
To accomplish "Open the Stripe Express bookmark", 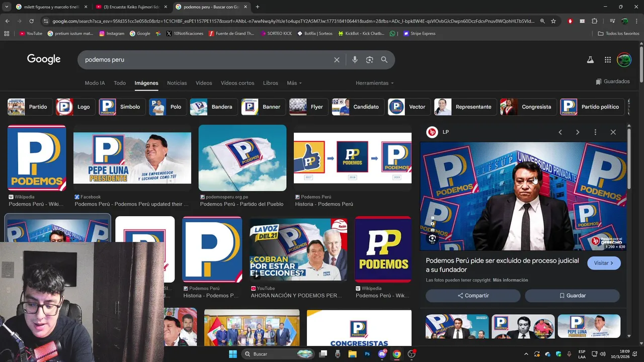I will pos(419,34).
